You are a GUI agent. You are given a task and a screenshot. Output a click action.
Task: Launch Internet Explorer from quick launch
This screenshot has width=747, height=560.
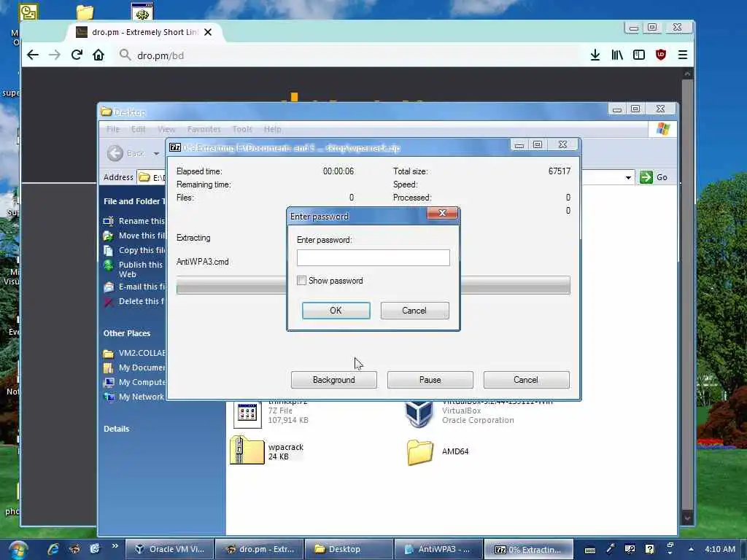[53, 549]
